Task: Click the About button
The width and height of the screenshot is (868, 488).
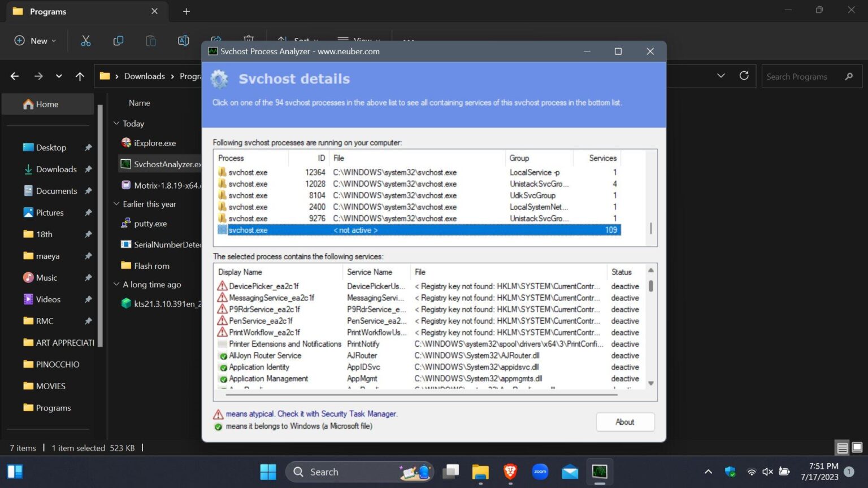Action: point(624,421)
